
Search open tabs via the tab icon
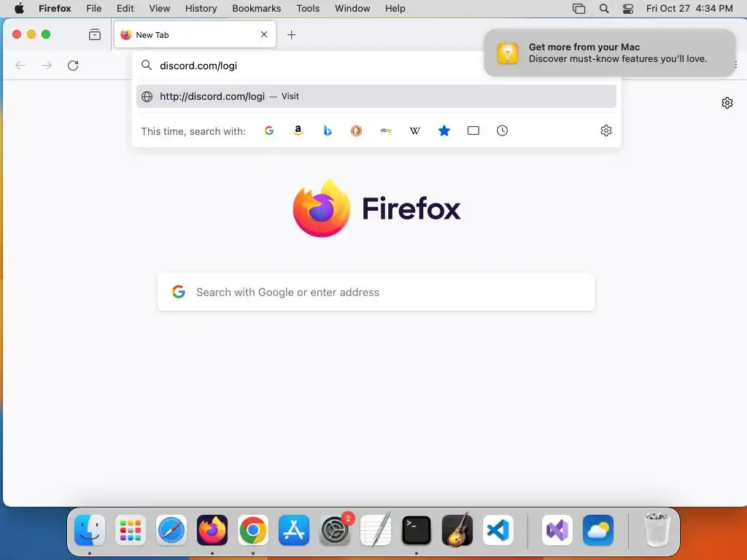[x=473, y=131]
